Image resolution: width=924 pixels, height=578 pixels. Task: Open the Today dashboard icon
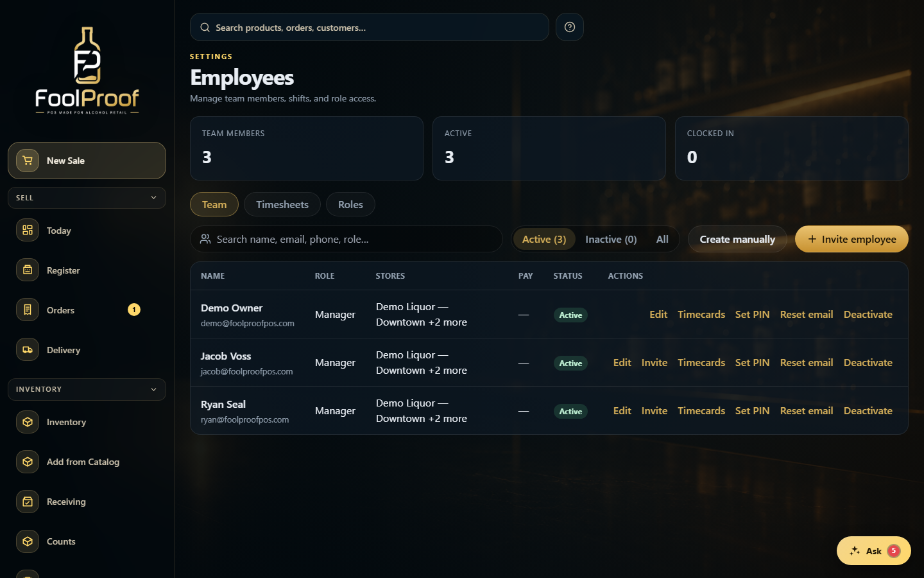tap(28, 231)
